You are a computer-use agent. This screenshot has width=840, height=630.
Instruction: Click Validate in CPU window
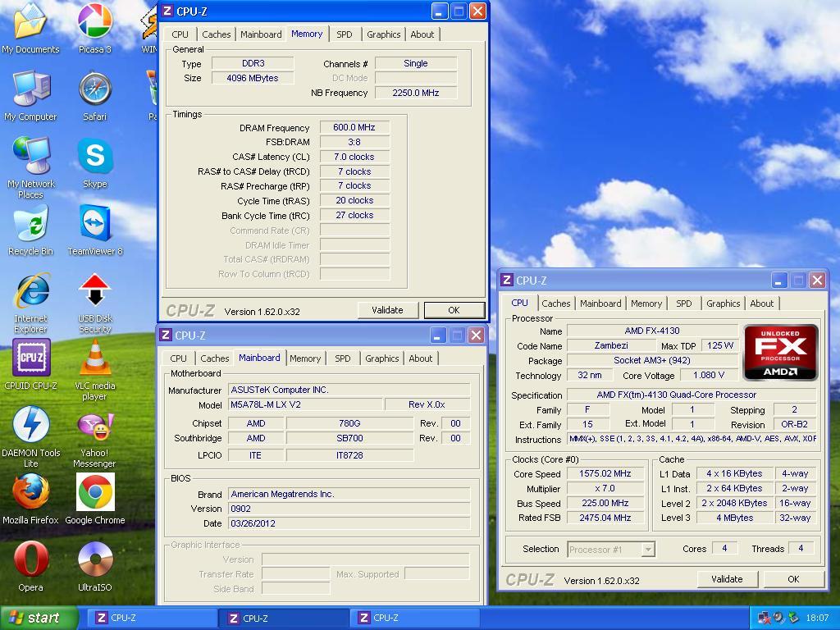pos(727,579)
